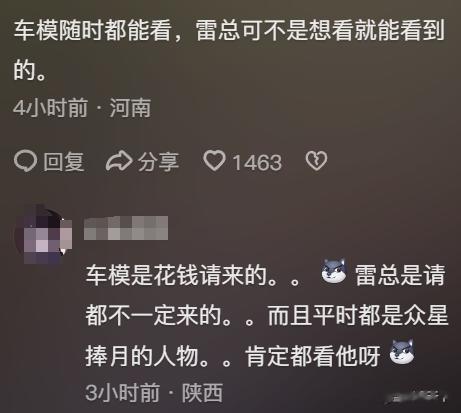Tap the 陕西 location label

pyautogui.click(x=202, y=393)
